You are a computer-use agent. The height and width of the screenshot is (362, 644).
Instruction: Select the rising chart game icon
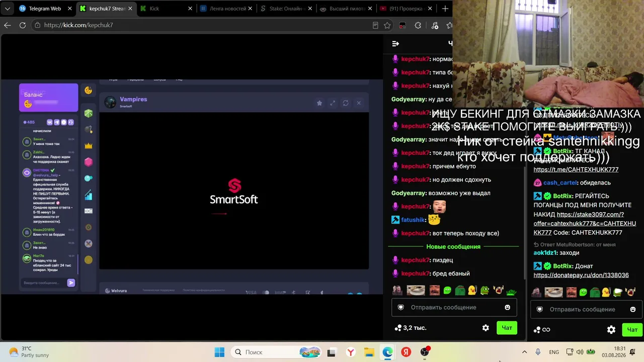pos(89,195)
